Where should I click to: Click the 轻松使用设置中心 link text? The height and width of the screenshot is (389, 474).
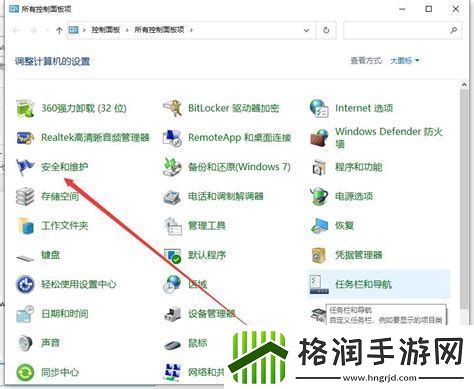tap(79, 284)
